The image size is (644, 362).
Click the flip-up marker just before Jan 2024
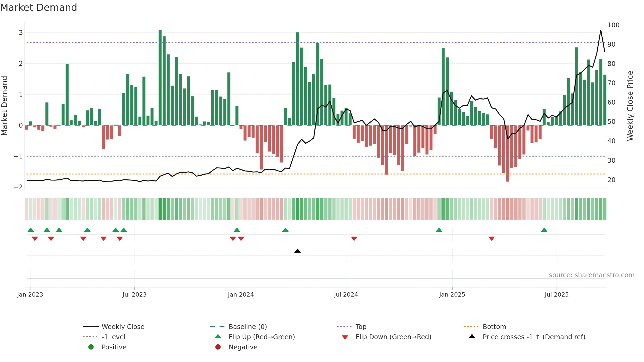tap(237, 230)
